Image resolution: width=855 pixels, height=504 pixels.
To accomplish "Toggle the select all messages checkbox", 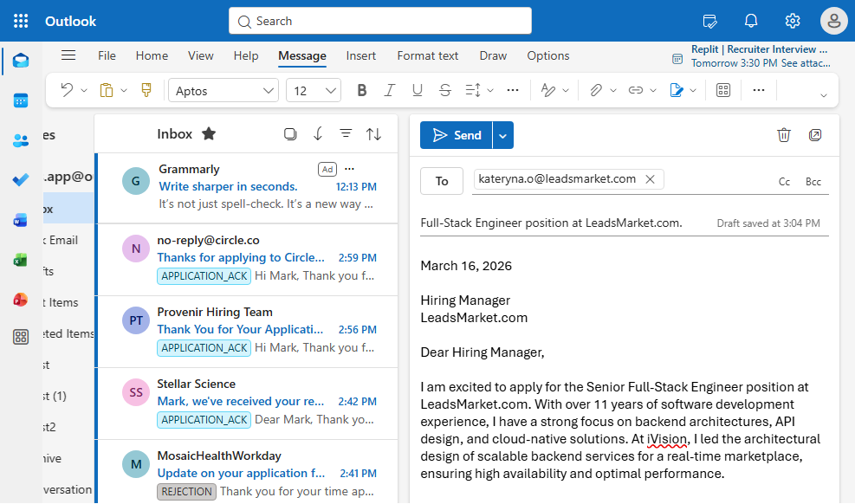I will coord(290,133).
